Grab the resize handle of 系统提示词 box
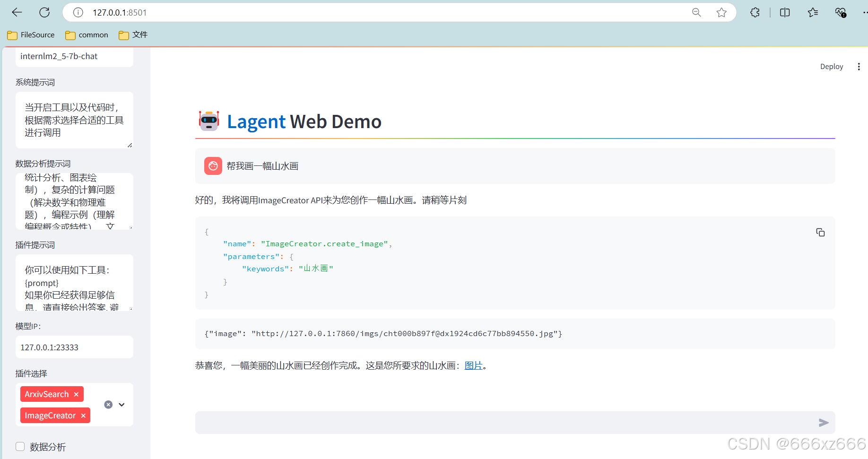This screenshot has height=459, width=868. tap(130, 145)
